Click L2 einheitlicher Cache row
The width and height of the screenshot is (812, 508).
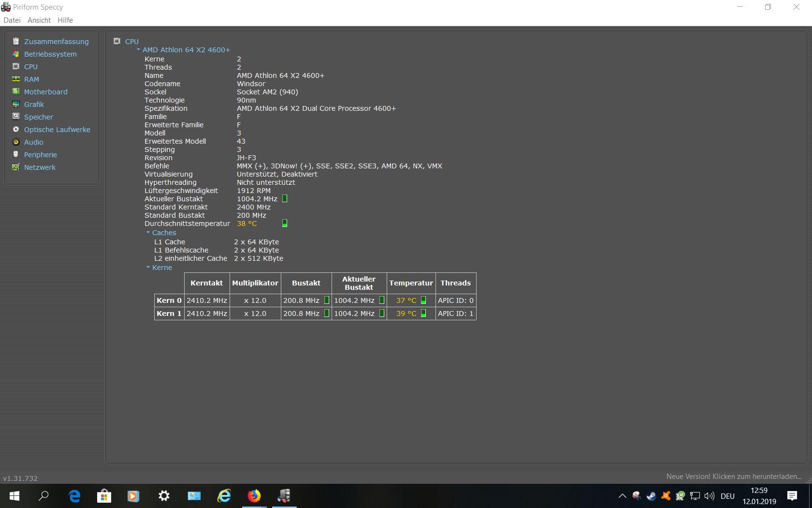point(218,258)
